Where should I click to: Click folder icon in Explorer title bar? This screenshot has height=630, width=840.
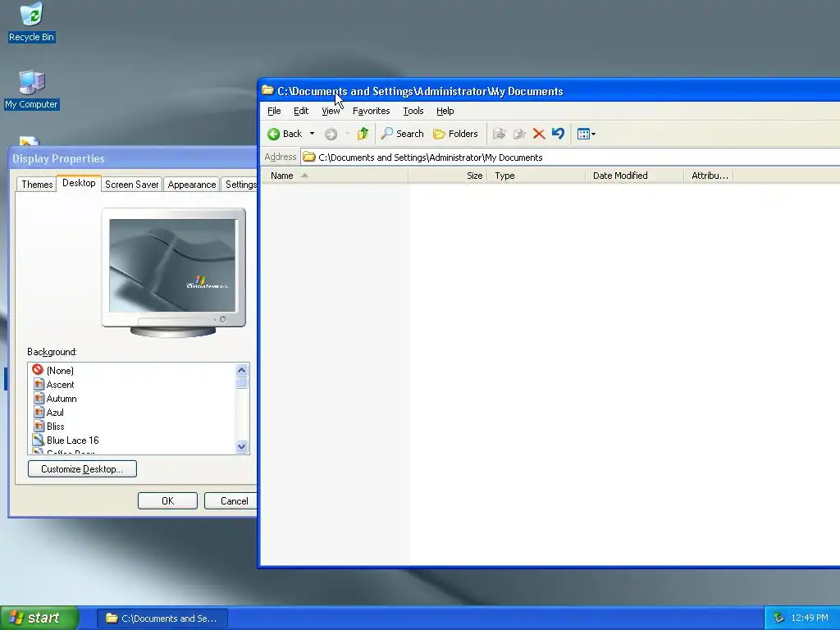268,90
